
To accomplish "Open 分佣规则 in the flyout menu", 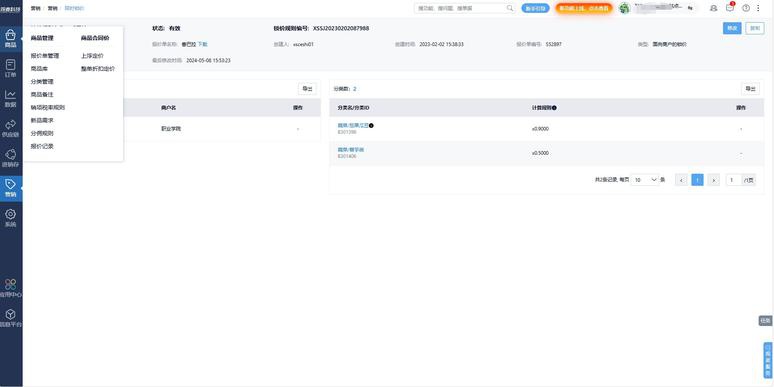I will point(42,133).
